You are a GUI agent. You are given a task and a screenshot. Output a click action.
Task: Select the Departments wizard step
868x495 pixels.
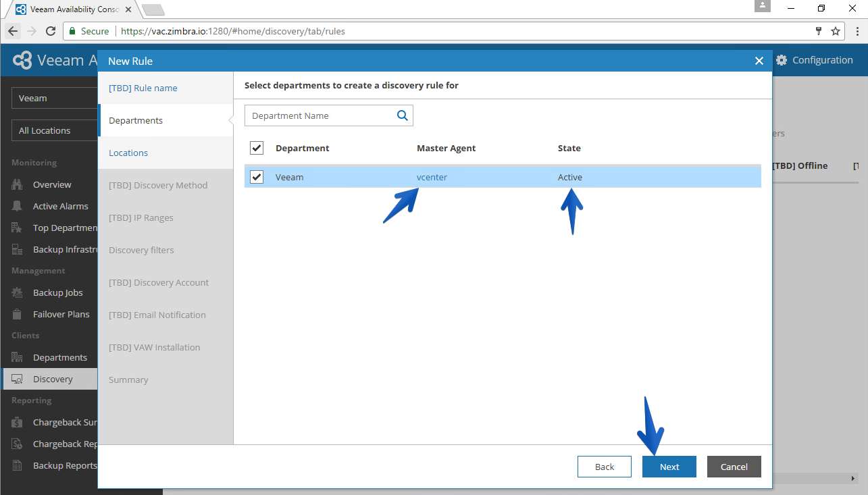[x=165, y=120]
